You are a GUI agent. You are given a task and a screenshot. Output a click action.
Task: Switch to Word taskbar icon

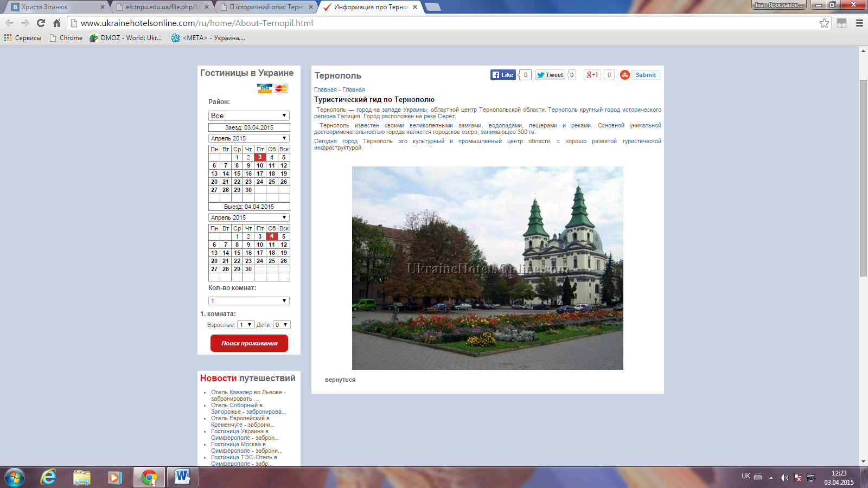(x=182, y=477)
